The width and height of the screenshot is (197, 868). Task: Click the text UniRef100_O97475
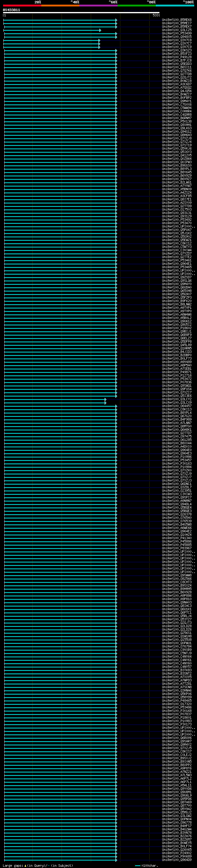(x=176, y=436)
